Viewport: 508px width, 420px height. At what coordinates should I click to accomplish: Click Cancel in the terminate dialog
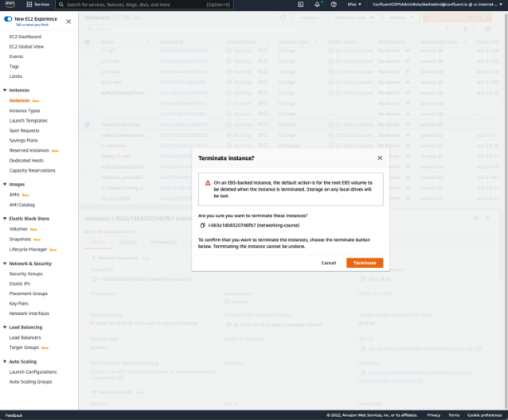click(x=329, y=262)
